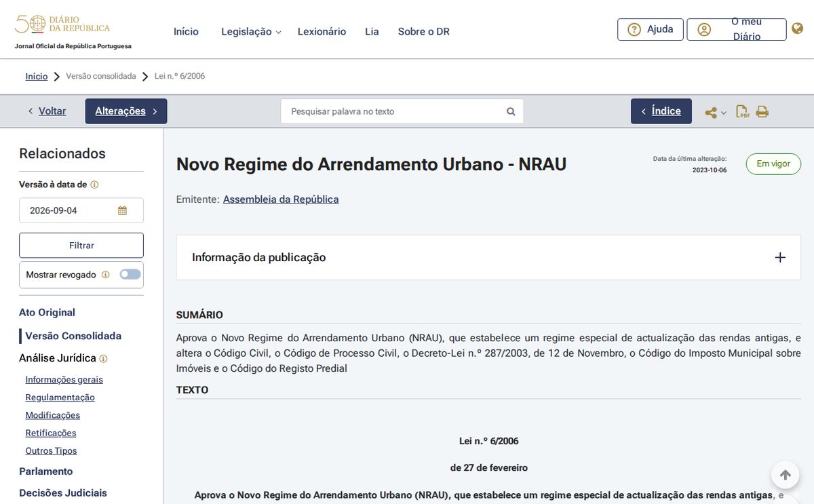814x504 pixels.
Task: Open the Índice button
Action: click(x=661, y=111)
